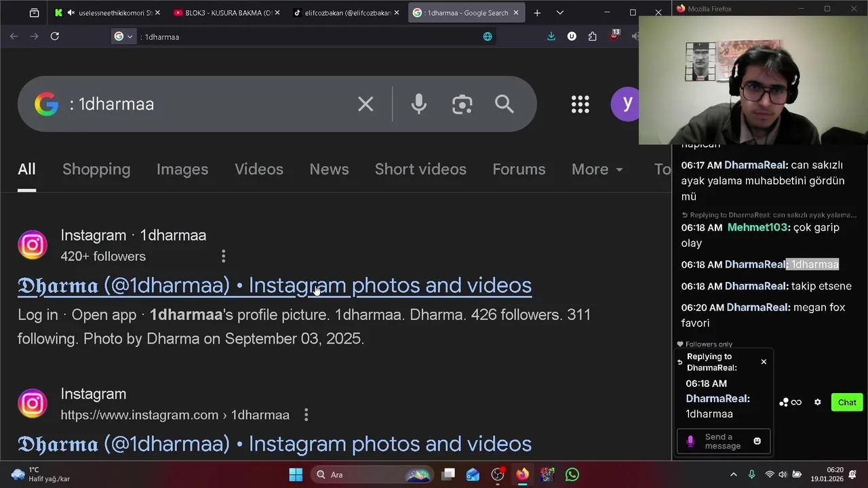Viewport: 868px width, 488px height.
Task: Focus the Send a message chat input
Action: point(724,441)
